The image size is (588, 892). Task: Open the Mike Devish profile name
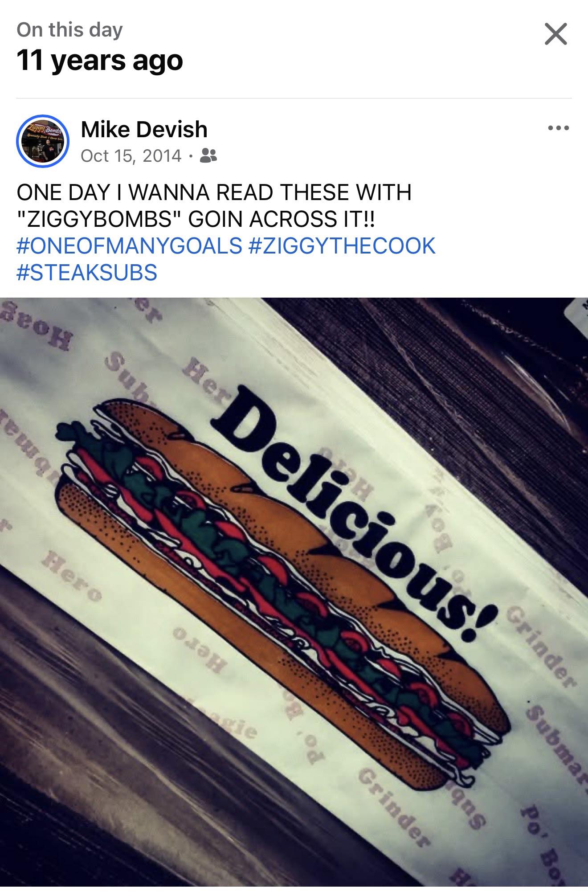(x=144, y=129)
